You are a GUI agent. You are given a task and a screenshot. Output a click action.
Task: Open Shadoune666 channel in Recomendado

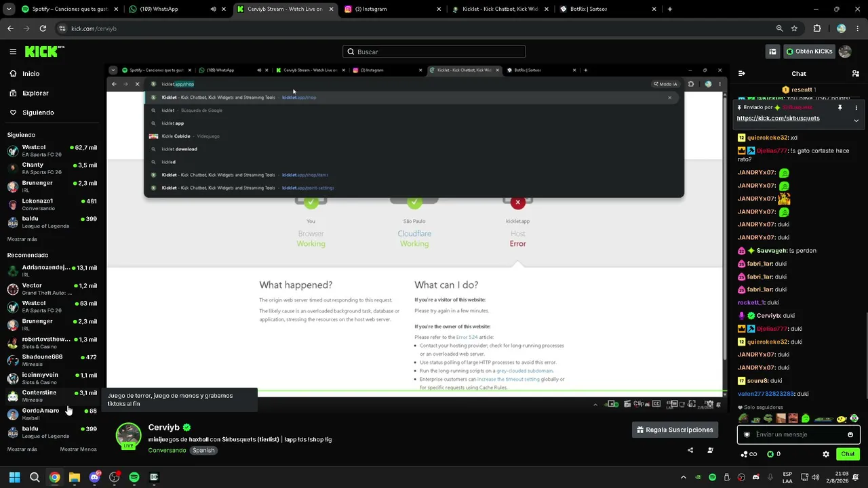tap(52, 360)
